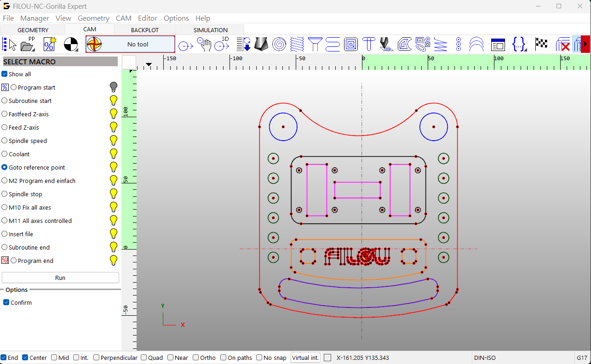Click the checkered flag icon in the toolbar

click(x=541, y=44)
